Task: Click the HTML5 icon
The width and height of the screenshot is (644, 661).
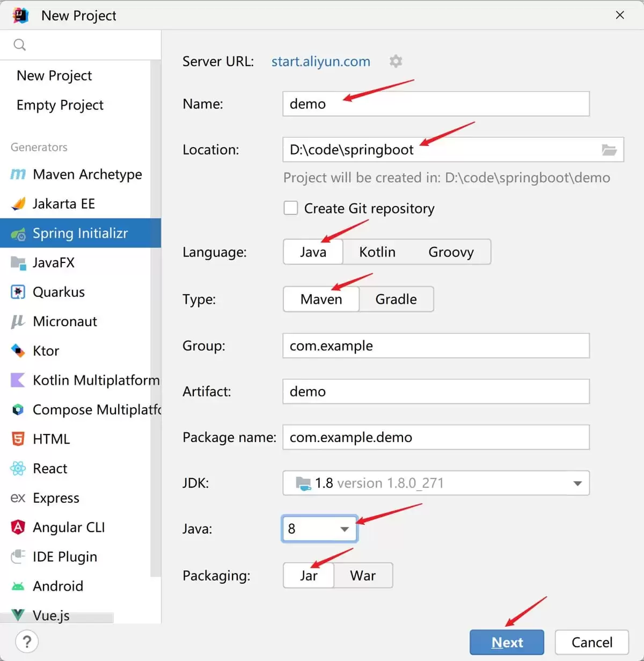Action: click(x=18, y=439)
